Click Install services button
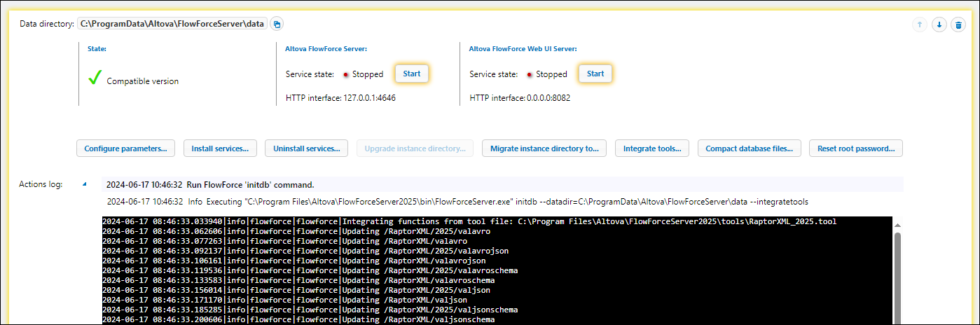This screenshot has width=980, height=325. click(220, 148)
